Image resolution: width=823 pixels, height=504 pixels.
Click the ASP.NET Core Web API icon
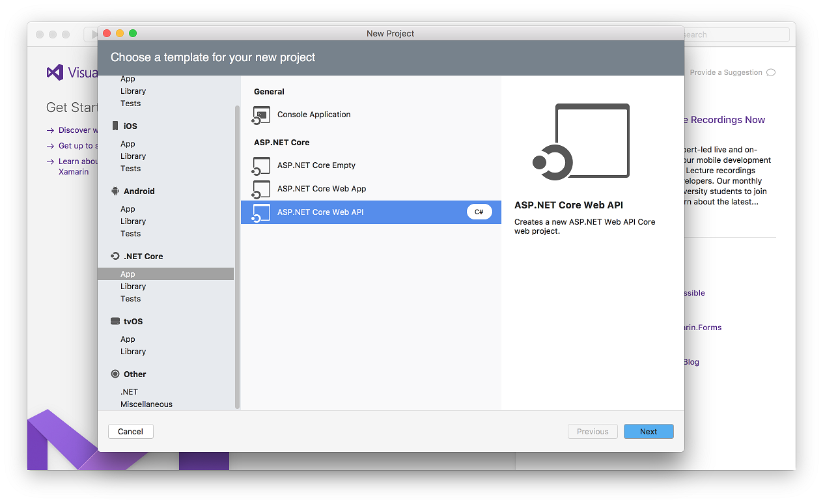pyautogui.click(x=261, y=212)
